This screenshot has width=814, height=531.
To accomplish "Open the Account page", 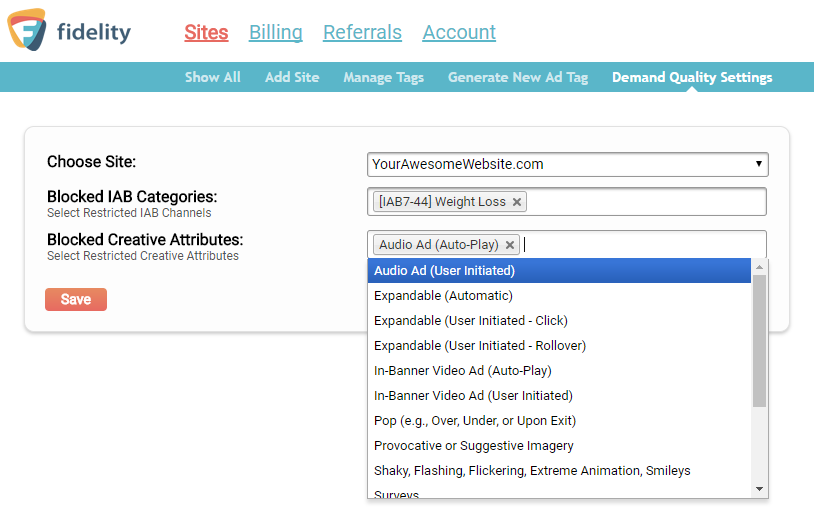I will pyautogui.click(x=459, y=32).
